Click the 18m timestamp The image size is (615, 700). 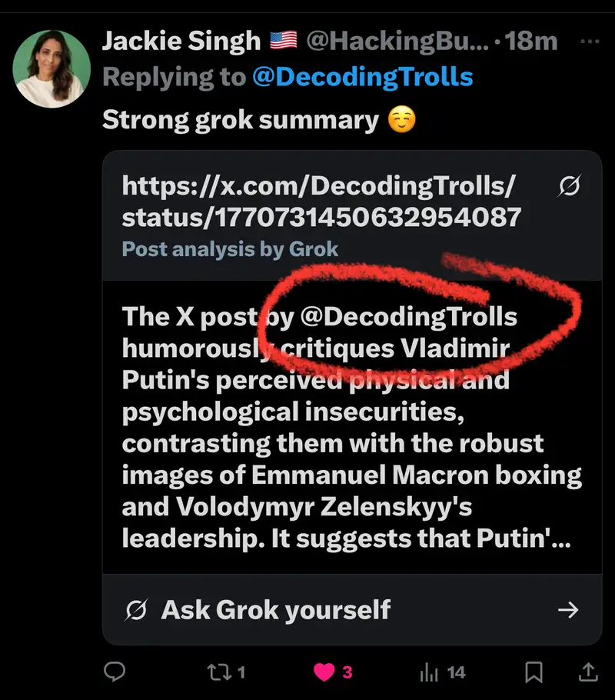pos(531,42)
